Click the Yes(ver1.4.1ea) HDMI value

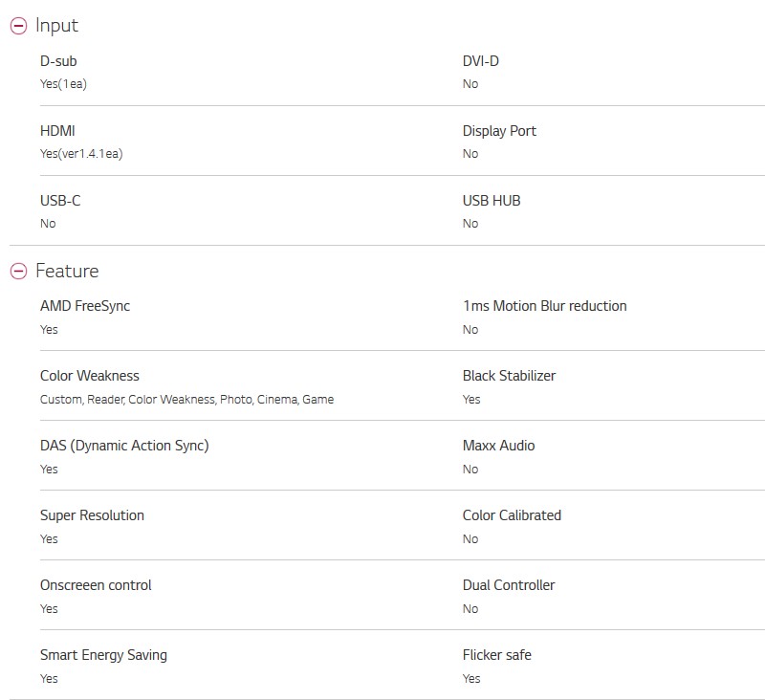point(81,154)
